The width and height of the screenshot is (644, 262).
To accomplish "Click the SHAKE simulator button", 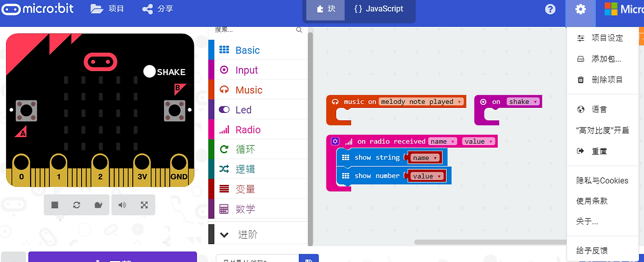I will tap(149, 72).
